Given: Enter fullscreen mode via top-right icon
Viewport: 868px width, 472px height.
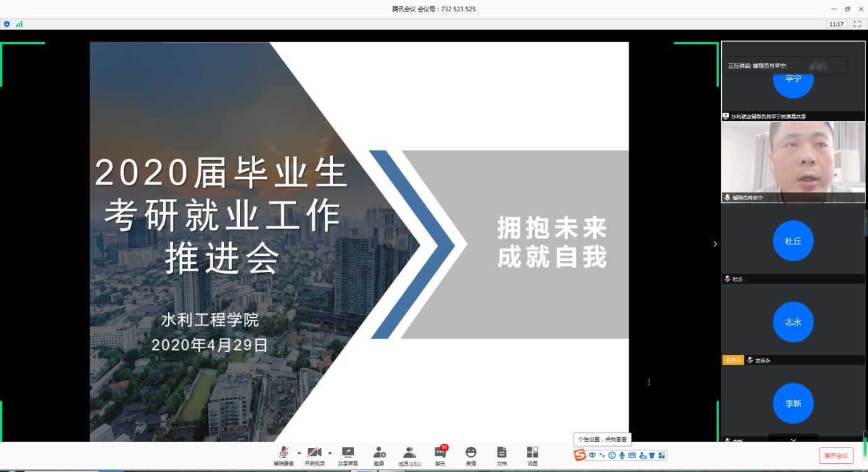Looking at the screenshot, I should point(857,23).
